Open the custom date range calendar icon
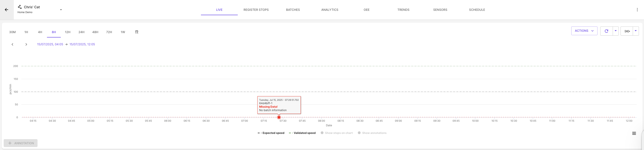The image size is (644, 150). coord(137,32)
